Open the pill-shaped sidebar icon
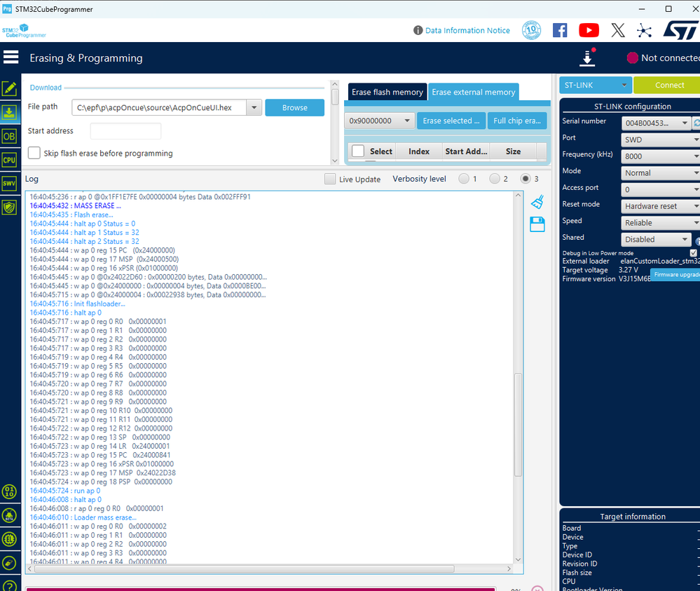Screen dimensions: 700x591 pos(9,563)
